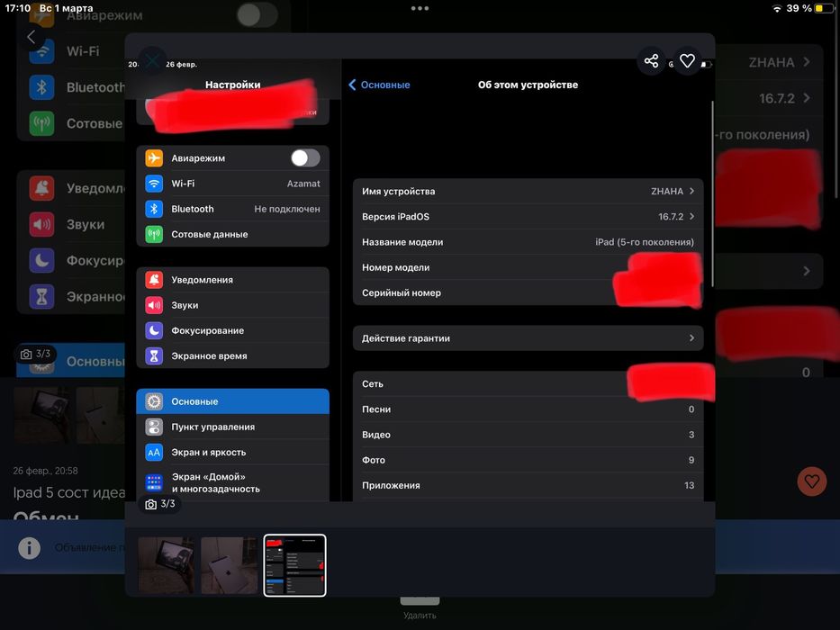Open Bluetooth row showing Не подключен
The width and height of the screenshot is (840, 630).
[232, 209]
